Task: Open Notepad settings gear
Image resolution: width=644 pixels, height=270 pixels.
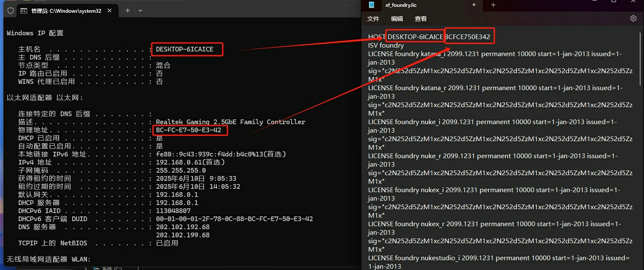Action: 633,18
